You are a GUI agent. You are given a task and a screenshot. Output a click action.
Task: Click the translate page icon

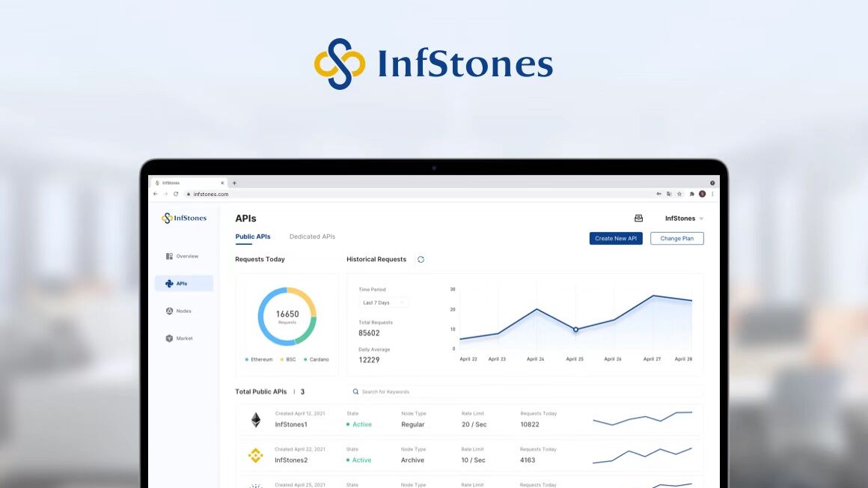[x=669, y=194]
